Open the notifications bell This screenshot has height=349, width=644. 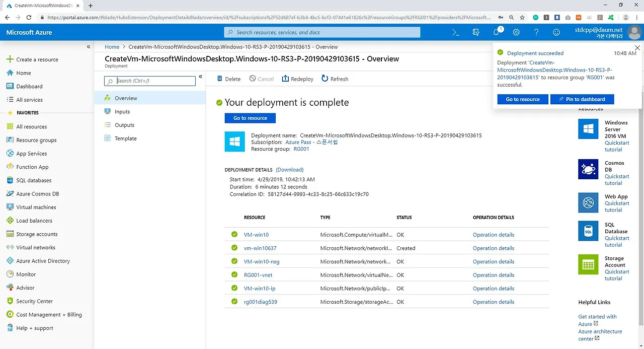tap(496, 32)
